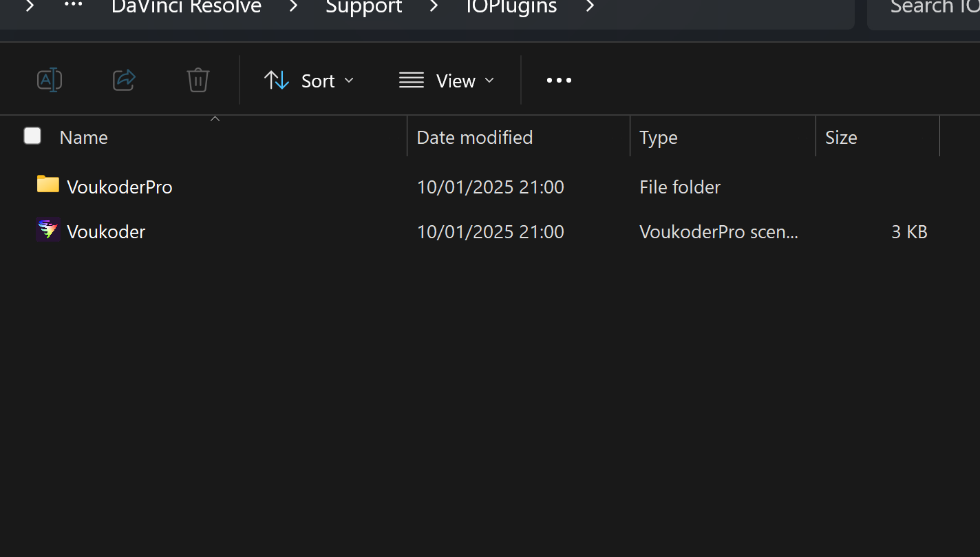Click the Delete trash can icon
Image resolution: width=980 pixels, height=557 pixels.
[198, 81]
